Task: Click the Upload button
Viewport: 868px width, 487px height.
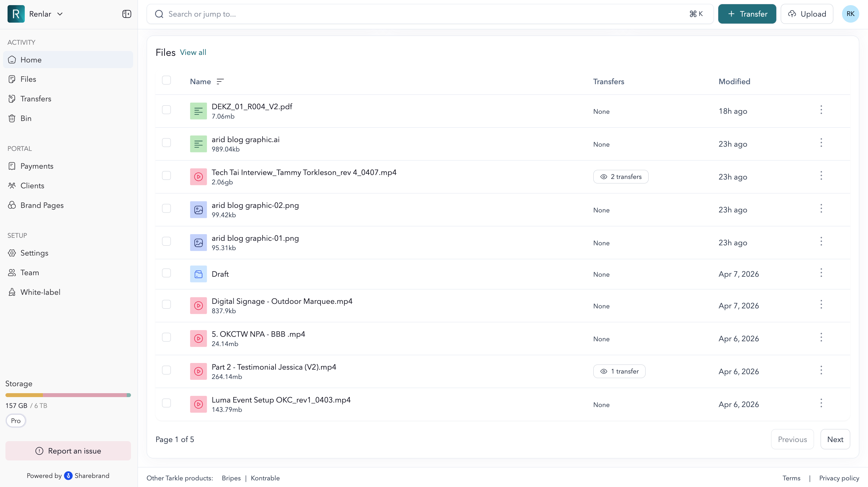Action: [x=807, y=14]
